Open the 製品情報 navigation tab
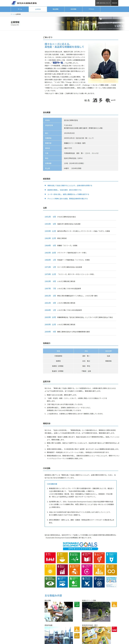Image resolution: width=129 pixels, height=644 pixels. point(56,9)
